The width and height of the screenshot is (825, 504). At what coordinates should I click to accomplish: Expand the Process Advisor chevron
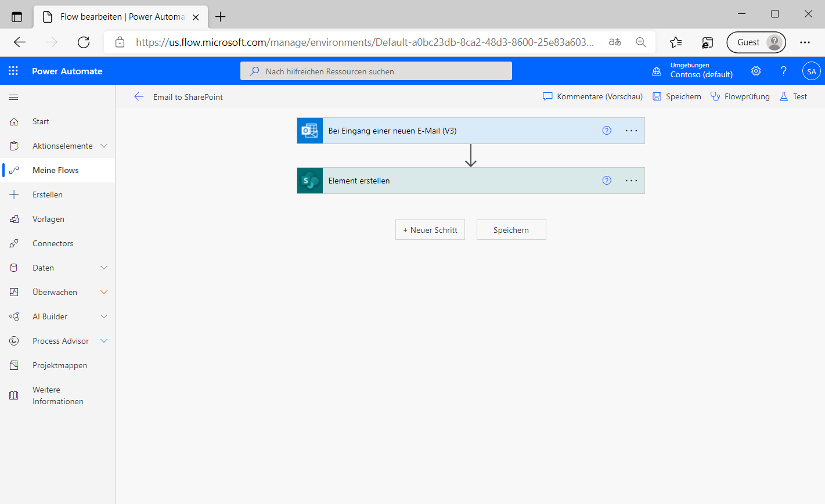104,341
